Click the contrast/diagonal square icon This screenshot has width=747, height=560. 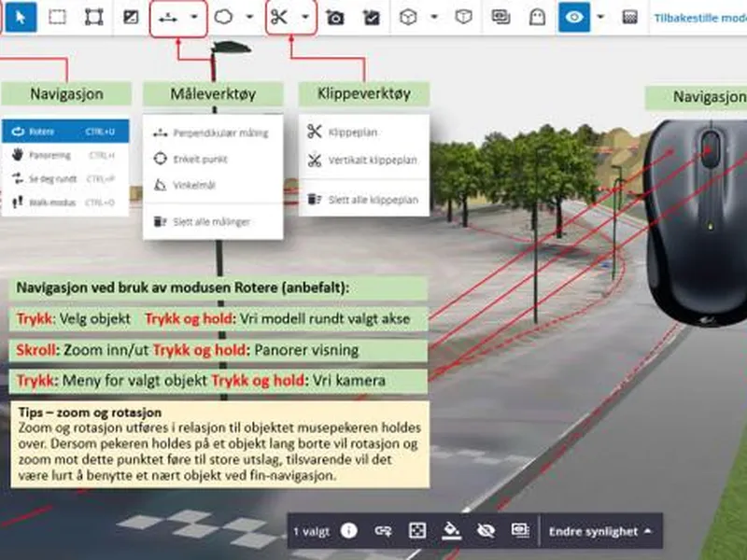(x=131, y=17)
